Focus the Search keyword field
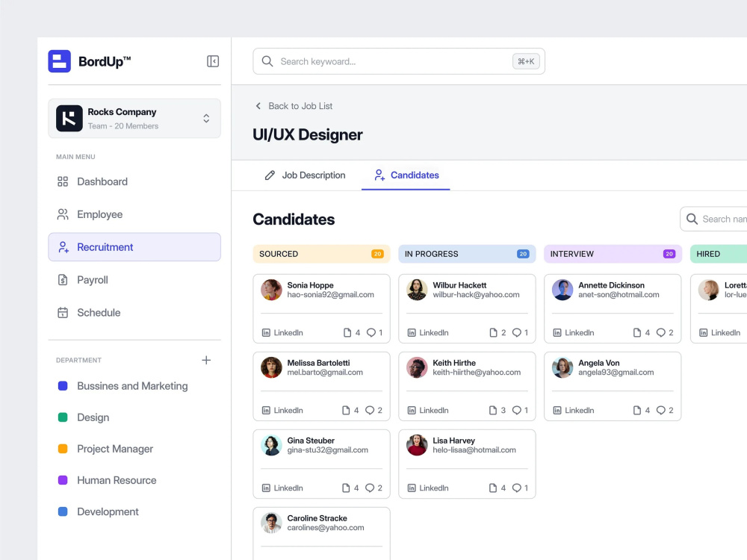 click(x=399, y=61)
